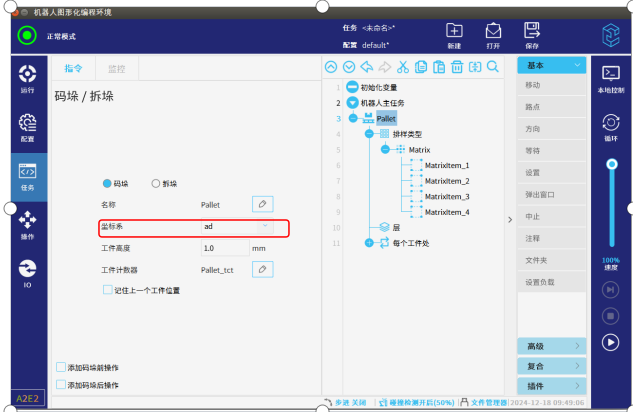The image size is (633, 412).
Task: Click the delete trash icon in tree toolbar
Action: [x=456, y=68]
